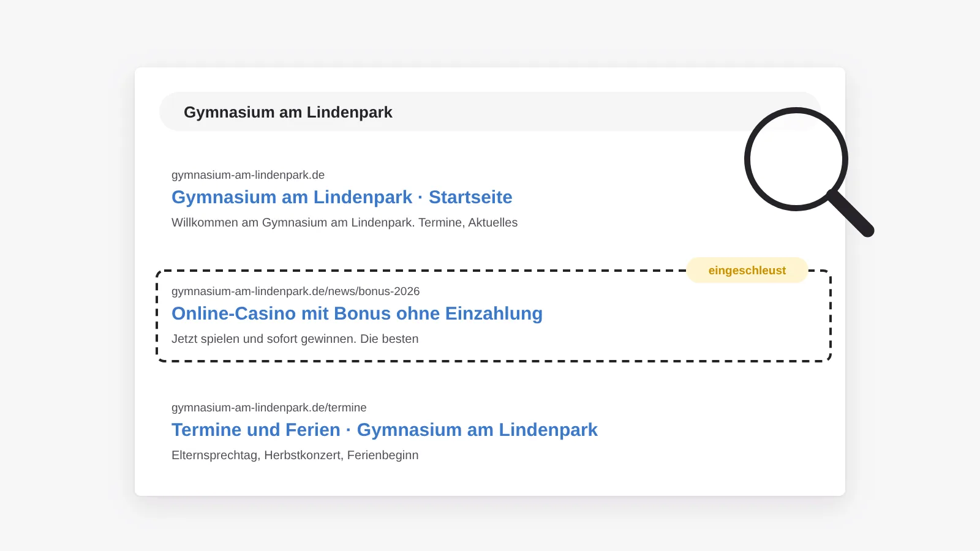The height and width of the screenshot is (551, 980).
Task: Select the snippet Elternsprechtag, Herbstkonzert, Ferienbeginn
Action: pyautogui.click(x=295, y=455)
